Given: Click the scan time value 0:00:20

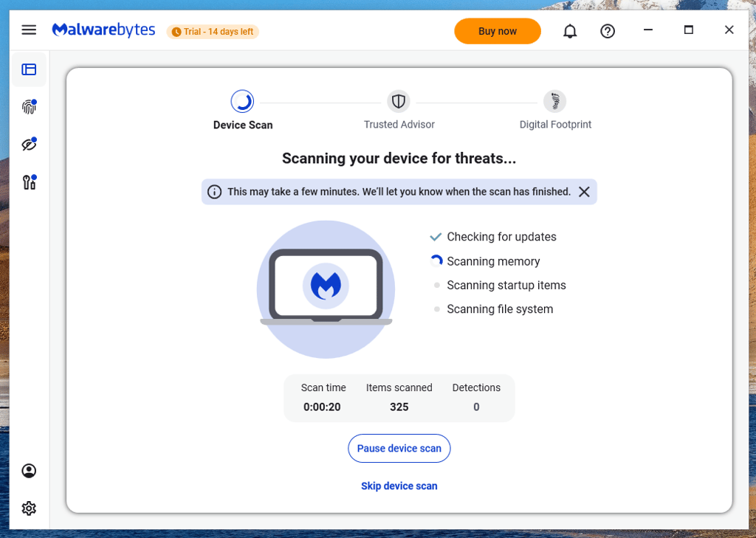Looking at the screenshot, I should pos(322,407).
